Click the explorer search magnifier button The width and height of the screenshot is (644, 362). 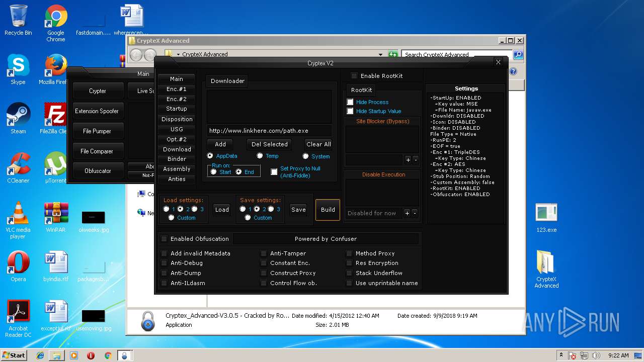[x=518, y=54]
